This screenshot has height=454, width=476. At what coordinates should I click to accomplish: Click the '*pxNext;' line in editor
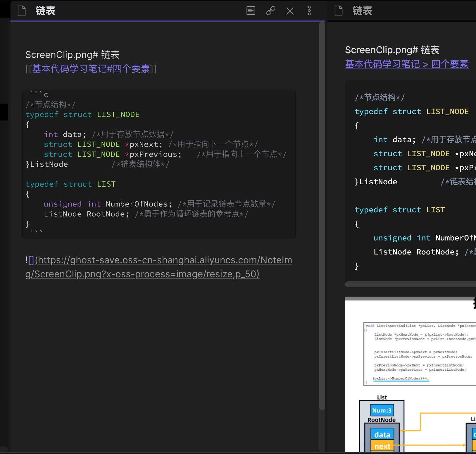151,144
